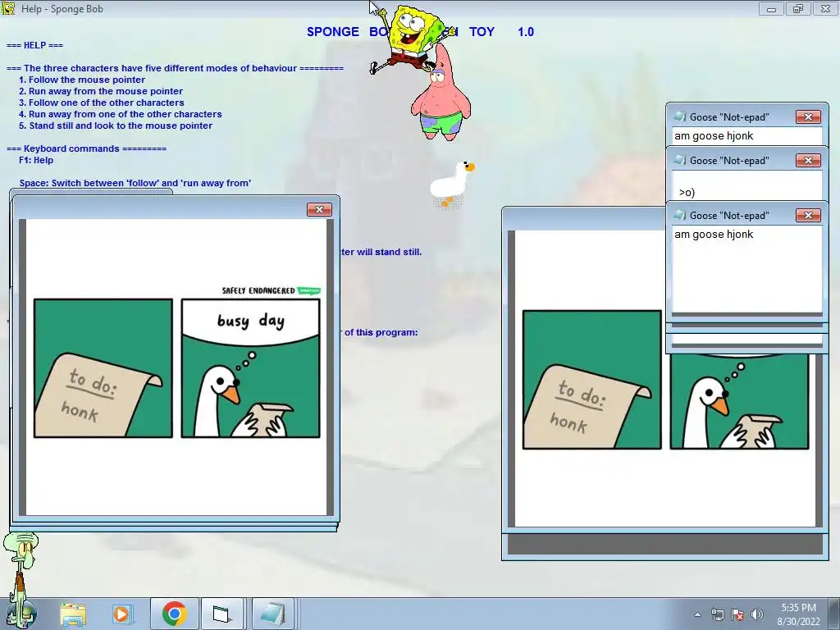Launch Windows Media Player from taskbar

click(121, 614)
